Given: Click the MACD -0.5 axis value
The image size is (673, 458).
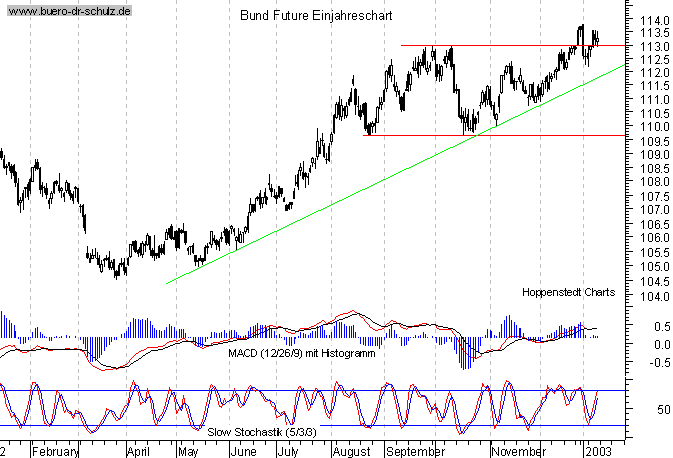Looking at the screenshot, I should click(x=660, y=363).
